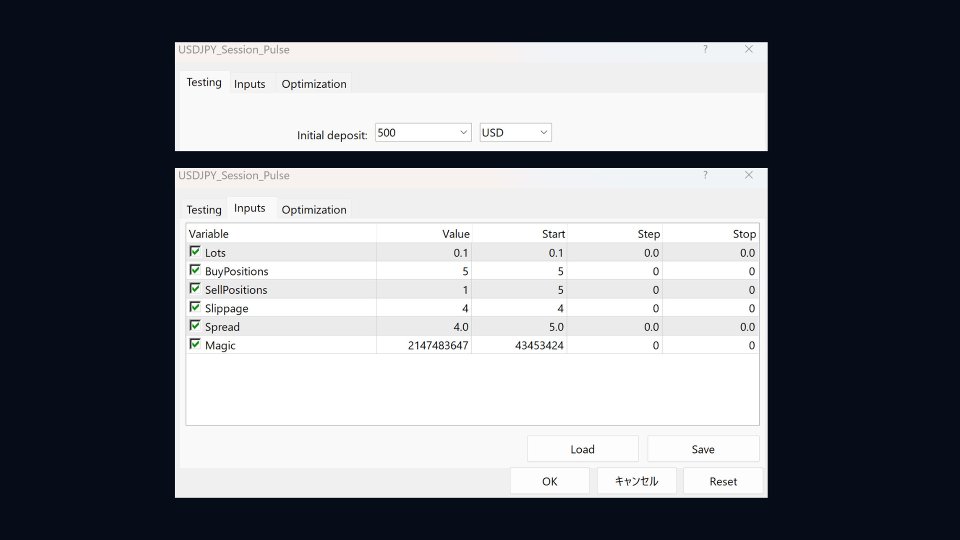
Task: Select the Slippage value cell 4
Action: tap(424, 308)
